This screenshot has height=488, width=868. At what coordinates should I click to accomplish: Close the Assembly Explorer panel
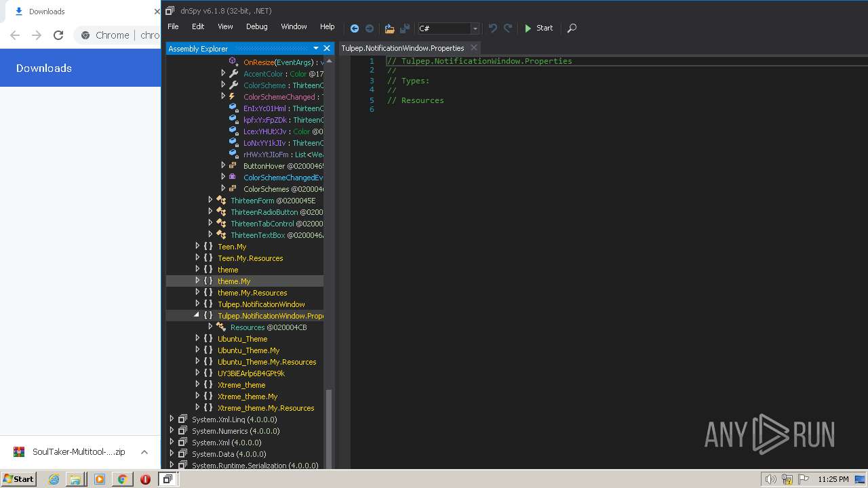[327, 48]
